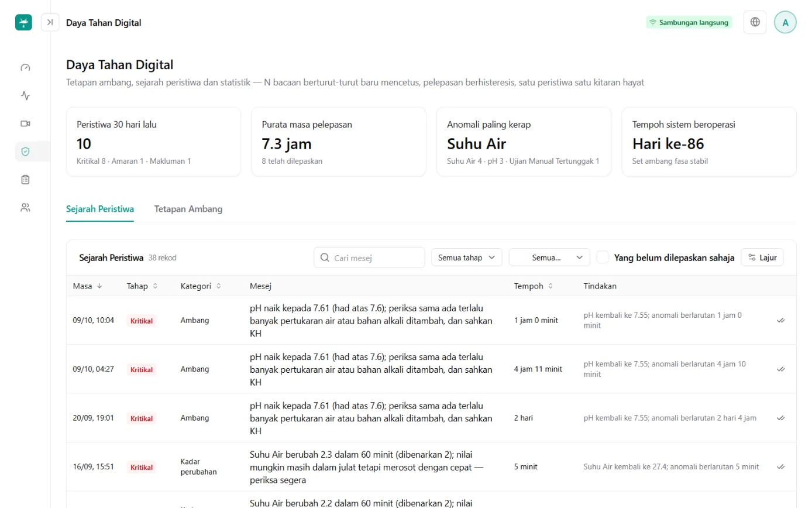Tick the Yang belum dilepaskan sahaja checkbox

[603, 257]
